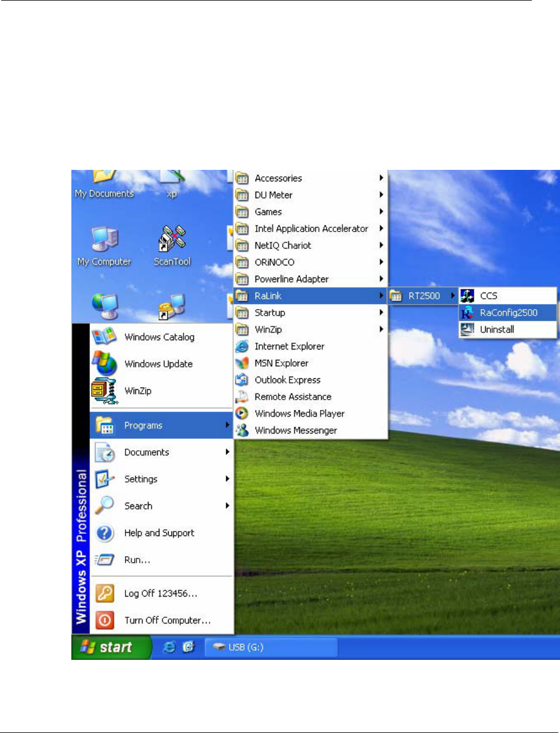Click the Windows Catalog icon

(104, 337)
